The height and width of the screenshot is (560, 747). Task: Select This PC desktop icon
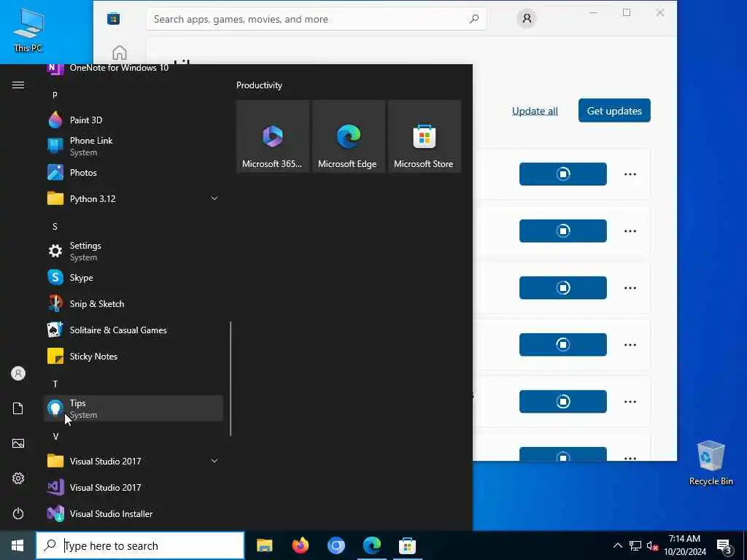pyautogui.click(x=28, y=29)
